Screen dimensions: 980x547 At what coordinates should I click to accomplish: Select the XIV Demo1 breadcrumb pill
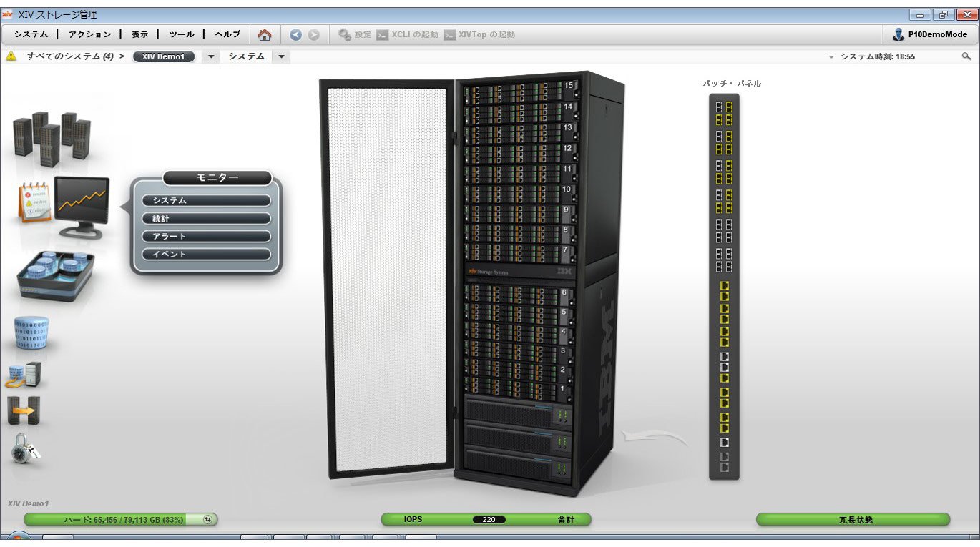[164, 56]
